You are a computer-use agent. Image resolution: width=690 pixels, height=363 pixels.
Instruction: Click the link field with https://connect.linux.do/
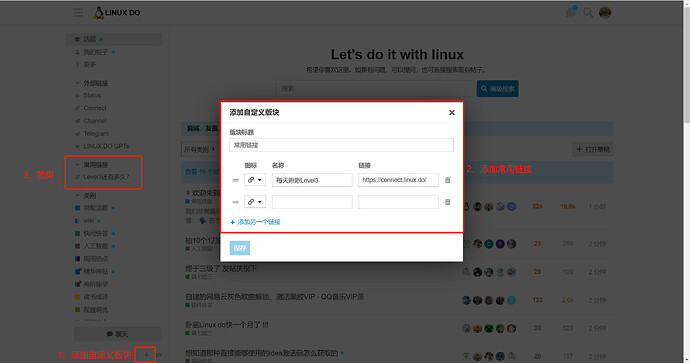[x=398, y=180]
